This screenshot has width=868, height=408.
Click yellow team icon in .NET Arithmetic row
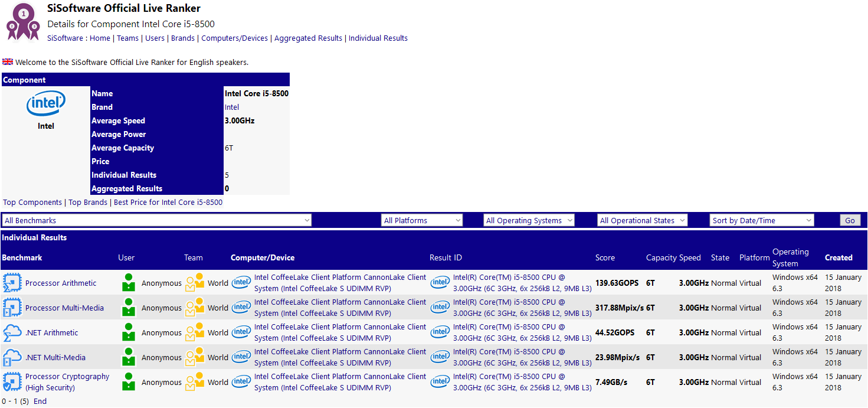point(195,332)
